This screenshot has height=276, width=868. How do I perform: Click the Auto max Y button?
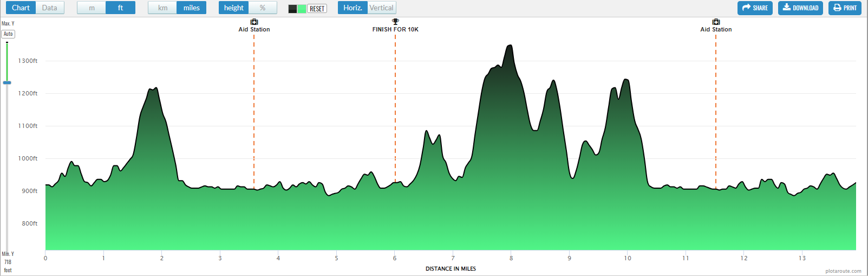(x=8, y=34)
